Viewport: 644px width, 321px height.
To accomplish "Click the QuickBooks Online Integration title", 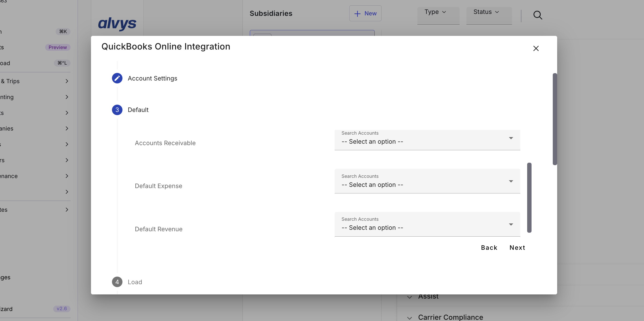I will click(x=165, y=47).
